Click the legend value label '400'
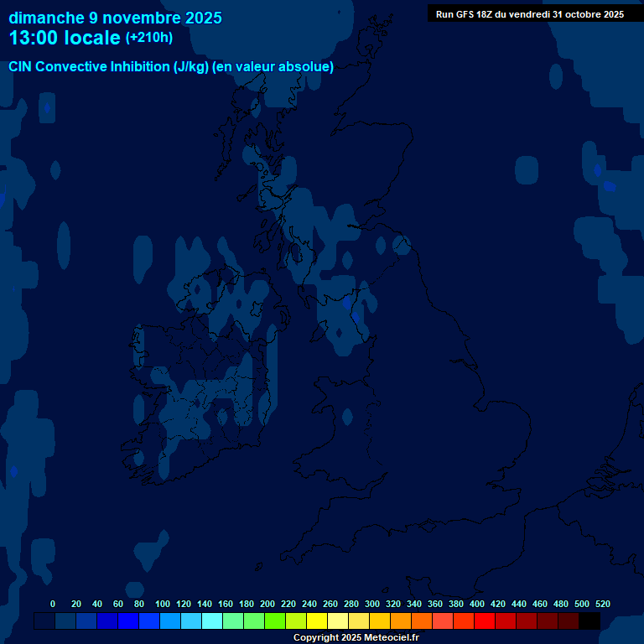The image size is (644, 644). (477, 604)
